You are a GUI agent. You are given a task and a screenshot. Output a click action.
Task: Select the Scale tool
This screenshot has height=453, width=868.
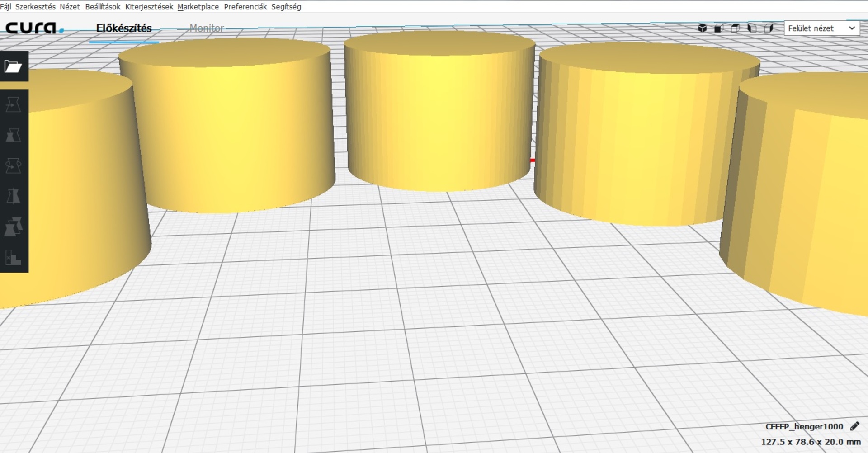13,135
